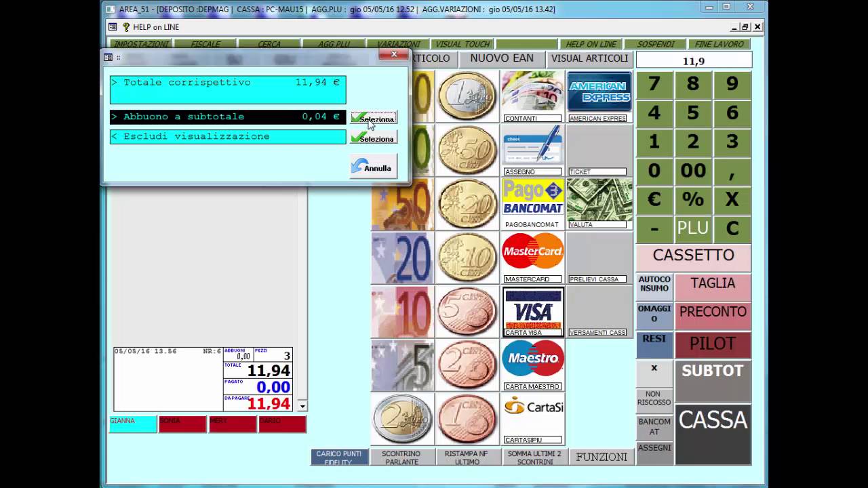Pay with Carta Visa
Image resolution: width=868 pixels, height=488 pixels.
[x=532, y=311]
